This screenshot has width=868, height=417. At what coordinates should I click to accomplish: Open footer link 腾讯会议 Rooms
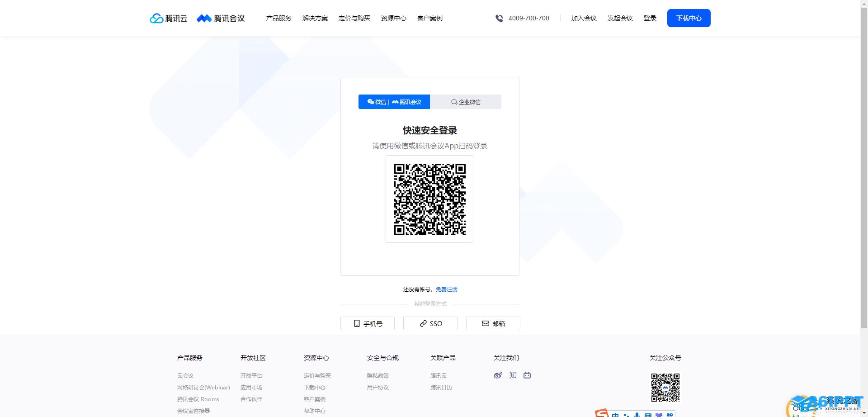pos(198,399)
